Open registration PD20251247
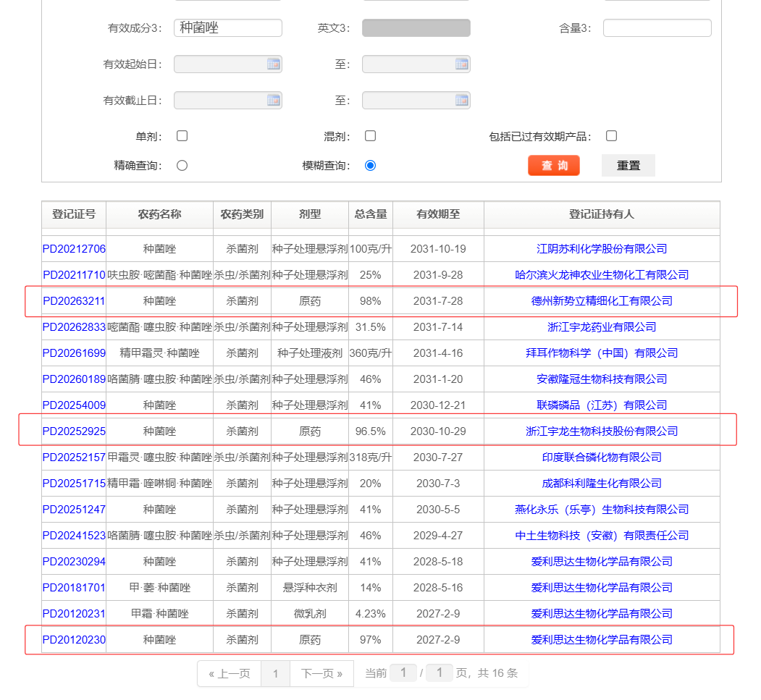The height and width of the screenshot is (700, 761). pyautogui.click(x=74, y=510)
